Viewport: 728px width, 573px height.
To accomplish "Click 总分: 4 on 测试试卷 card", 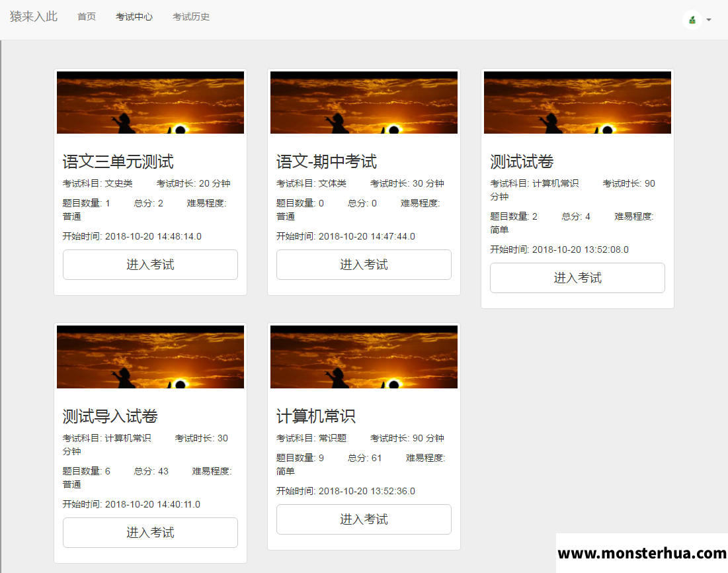I will [x=576, y=216].
